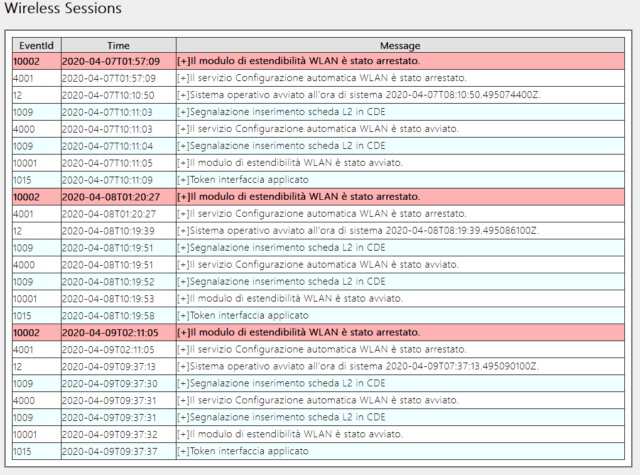Expand [+] of the 2020-04-09T02:11:05 highlighted 10002 row
Screen dimensions: 640x475
pos(183,332)
